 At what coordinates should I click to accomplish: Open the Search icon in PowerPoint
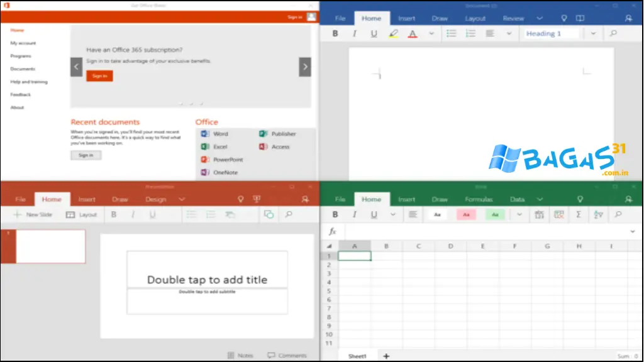(x=289, y=214)
